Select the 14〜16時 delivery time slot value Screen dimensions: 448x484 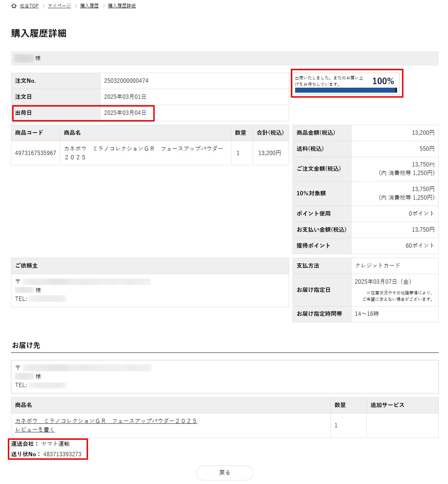pos(367,314)
